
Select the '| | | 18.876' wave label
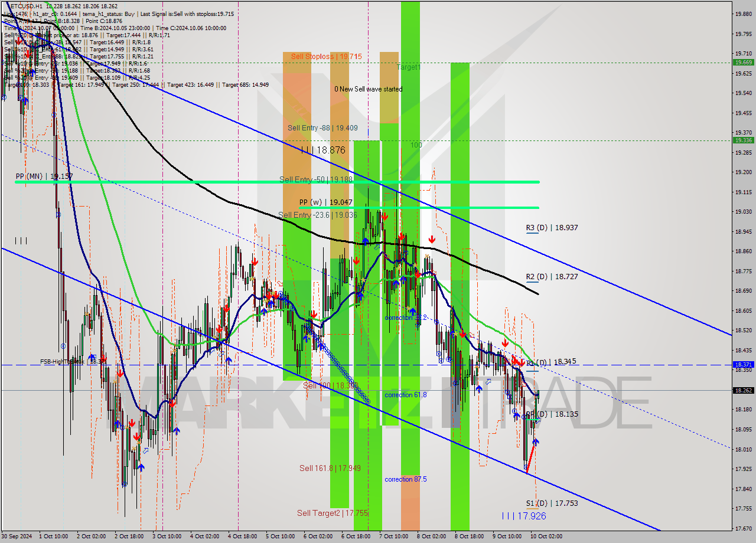coord(322,150)
